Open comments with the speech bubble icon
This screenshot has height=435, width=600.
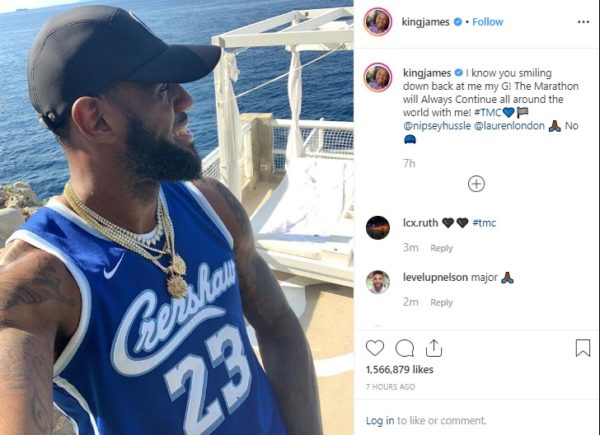click(404, 348)
